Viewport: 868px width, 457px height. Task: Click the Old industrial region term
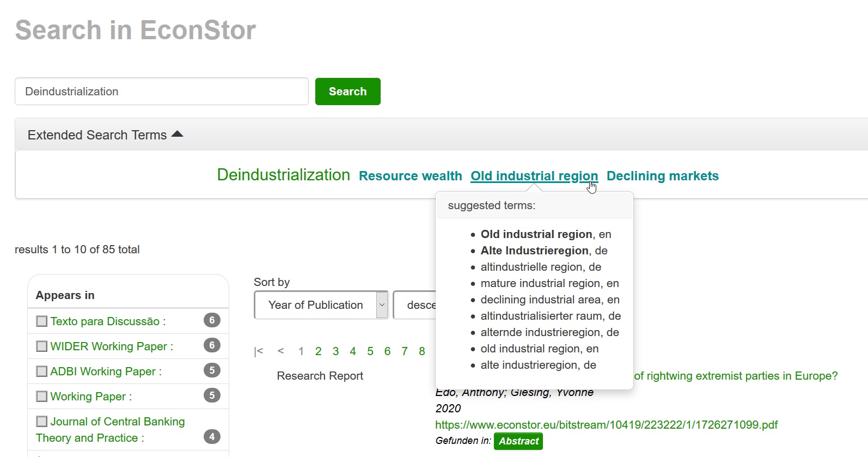(534, 176)
